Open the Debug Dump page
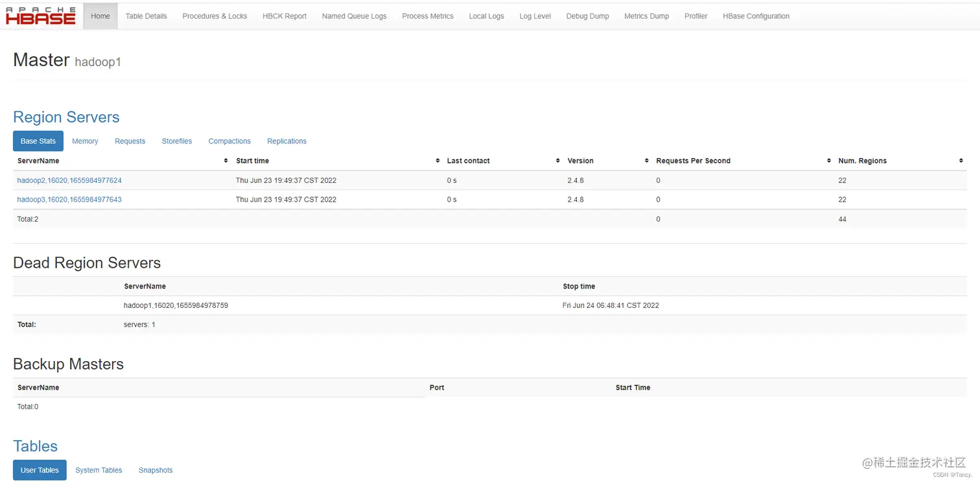Screen dimensions: 980x483 coord(587,16)
